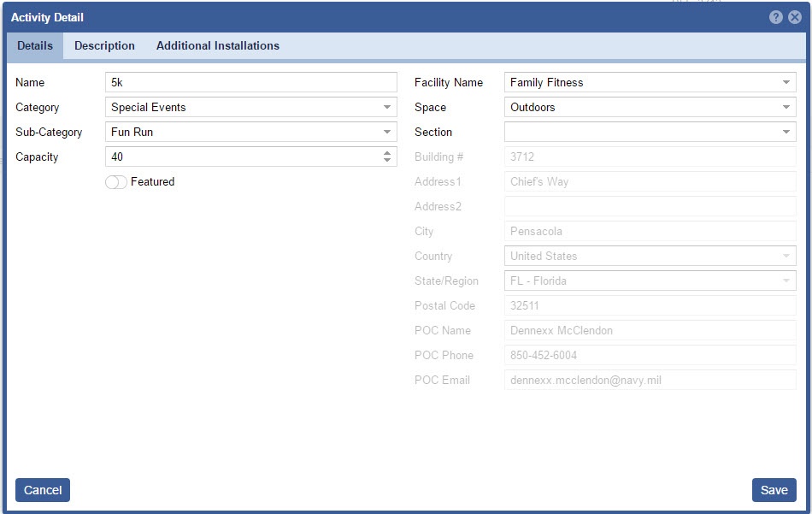Decrease Capacity with the down arrow

(x=387, y=161)
